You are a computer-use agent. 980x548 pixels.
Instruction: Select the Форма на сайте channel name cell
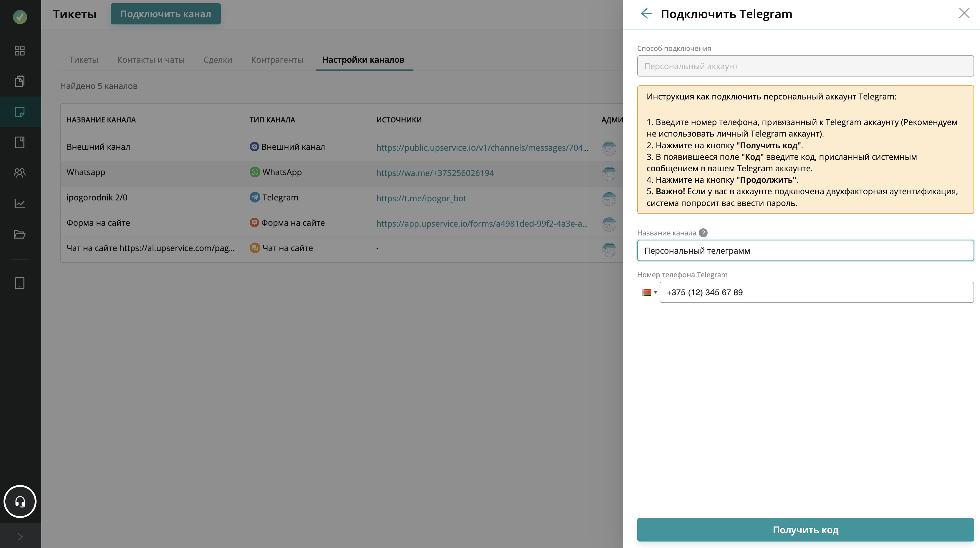[x=98, y=222]
